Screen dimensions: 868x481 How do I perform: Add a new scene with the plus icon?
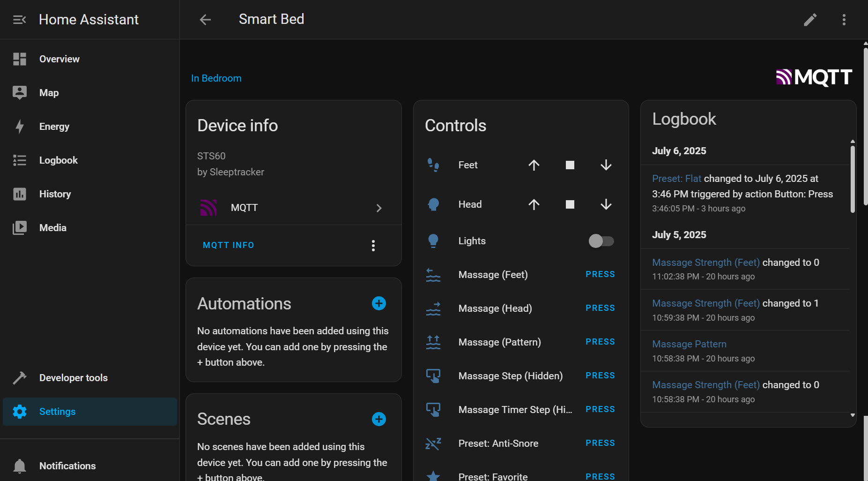pos(379,419)
